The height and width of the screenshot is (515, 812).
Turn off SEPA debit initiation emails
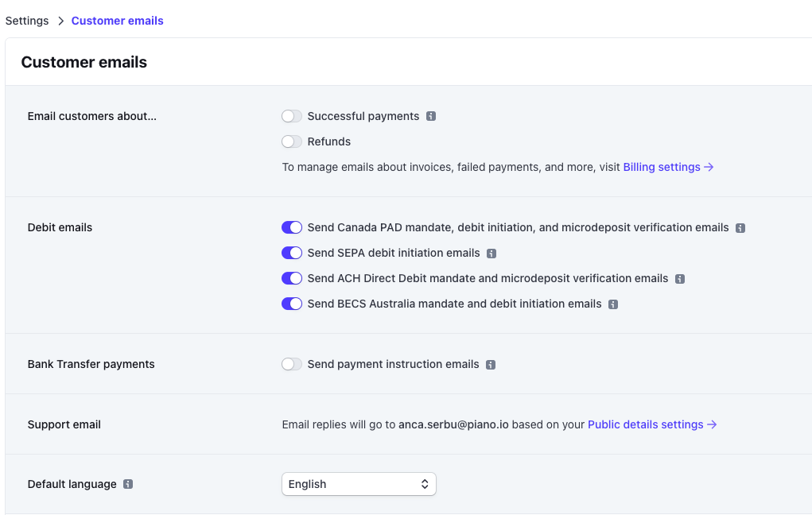tap(292, 253)
